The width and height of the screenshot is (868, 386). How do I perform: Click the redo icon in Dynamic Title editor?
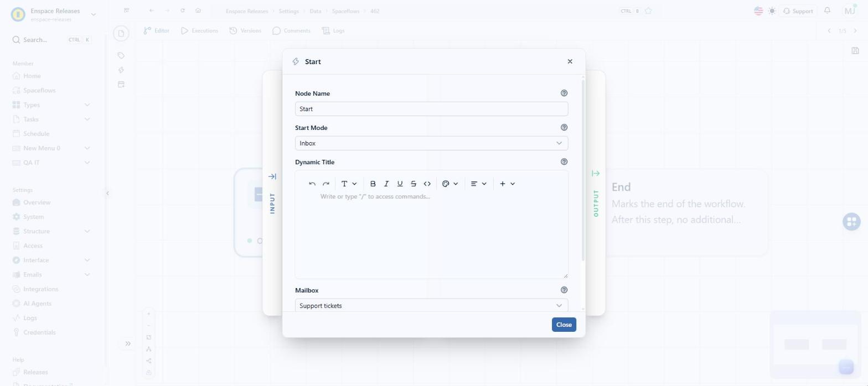326,184
